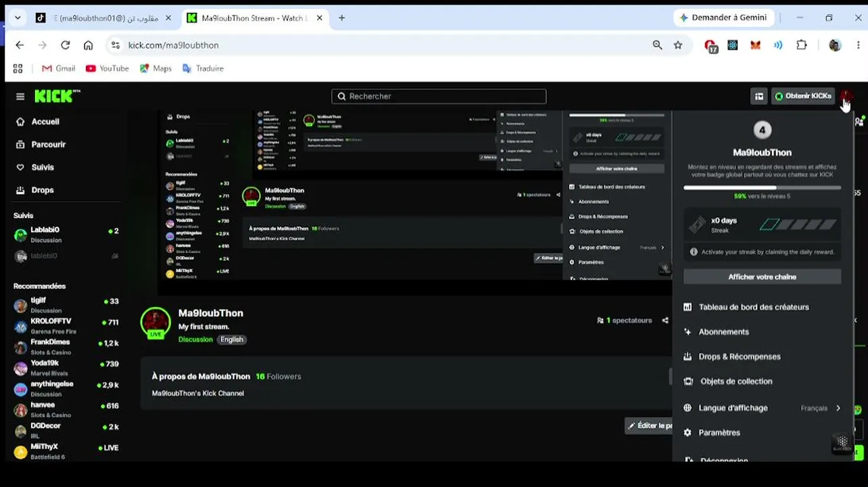Open the tab search dropdown arrow
This screenshot has height=487, width=868.
[x=18, y=18]
